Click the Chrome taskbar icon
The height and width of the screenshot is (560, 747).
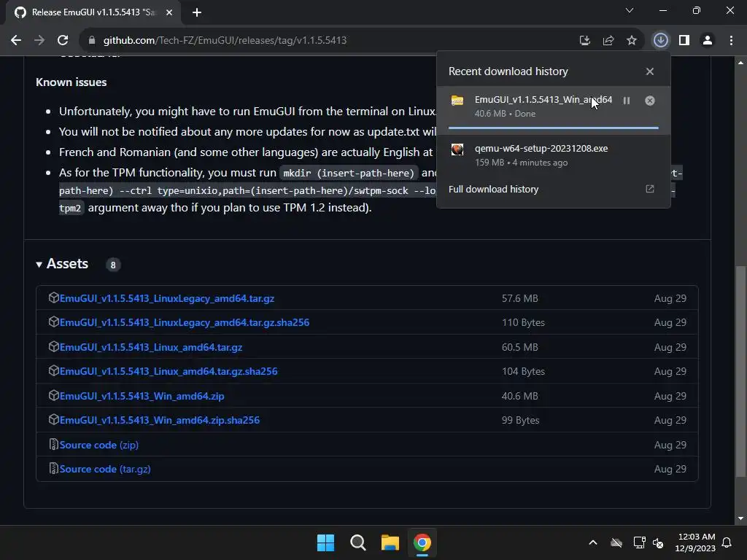[x=422, y=542]
